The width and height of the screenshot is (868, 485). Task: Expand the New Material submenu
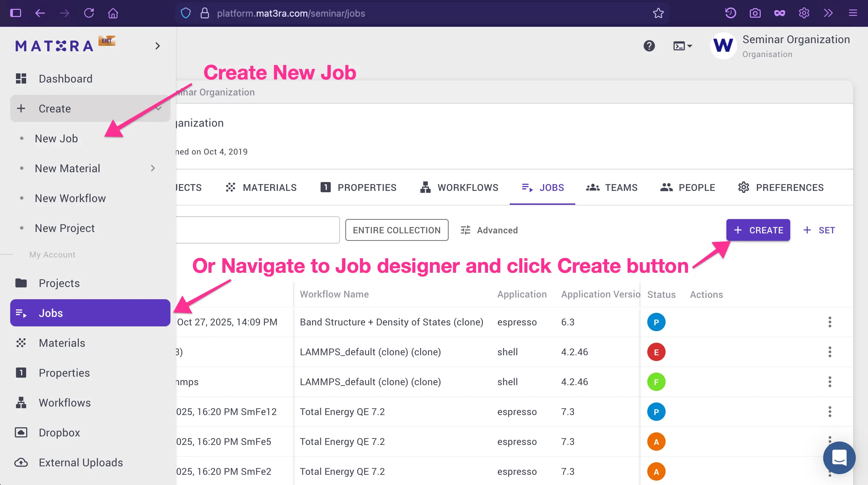(153, 168)
